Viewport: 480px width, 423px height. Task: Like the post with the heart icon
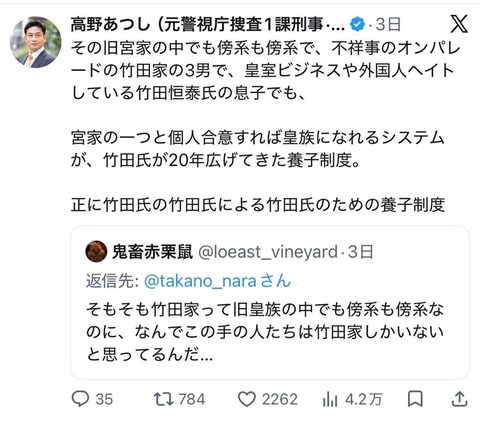point(247,399)
